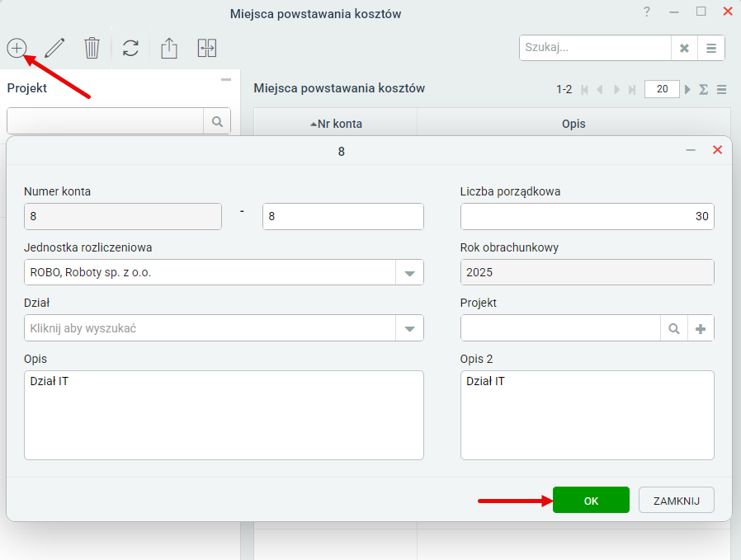Confirm with the green OK button
The height and width of the screenshot is (560, 741).
591,500
